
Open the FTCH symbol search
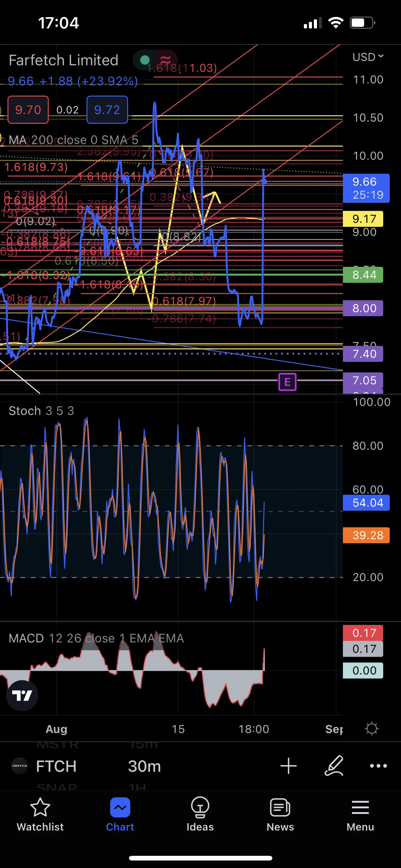[x=56, y=766]
